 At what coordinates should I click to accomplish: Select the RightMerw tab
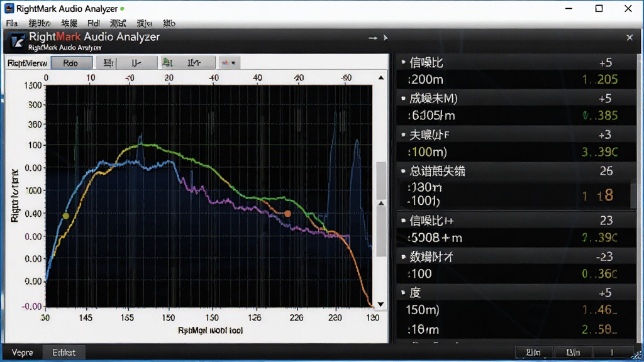coord(27,63)
